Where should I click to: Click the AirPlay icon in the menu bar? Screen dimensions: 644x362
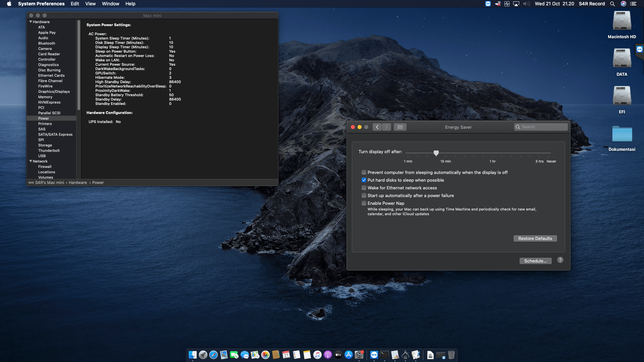516,4
